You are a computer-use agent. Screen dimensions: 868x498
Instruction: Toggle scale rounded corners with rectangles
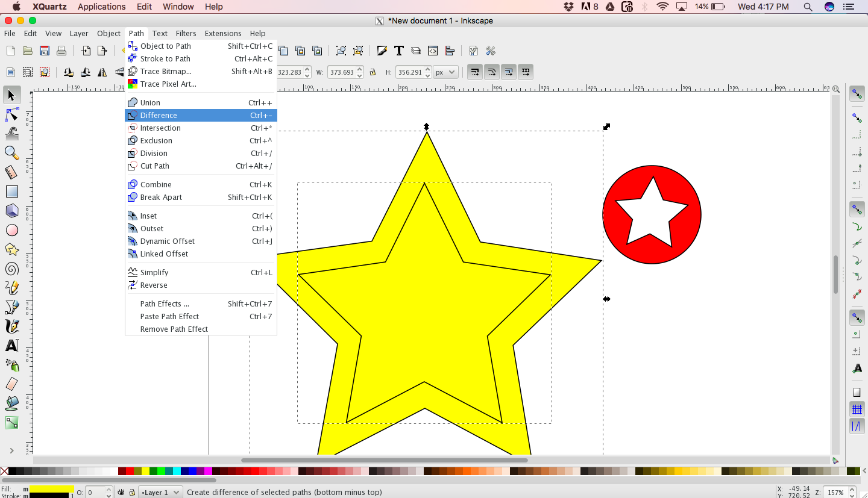[492, 72]
